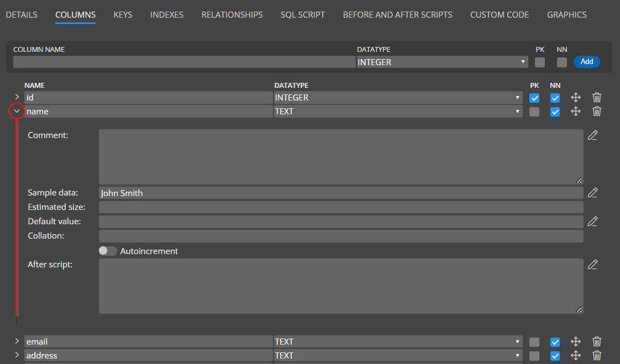Open the RELATIONSHIPS tab
The image size is (620, 364).
pyautogui.click(x=232, y=15)
